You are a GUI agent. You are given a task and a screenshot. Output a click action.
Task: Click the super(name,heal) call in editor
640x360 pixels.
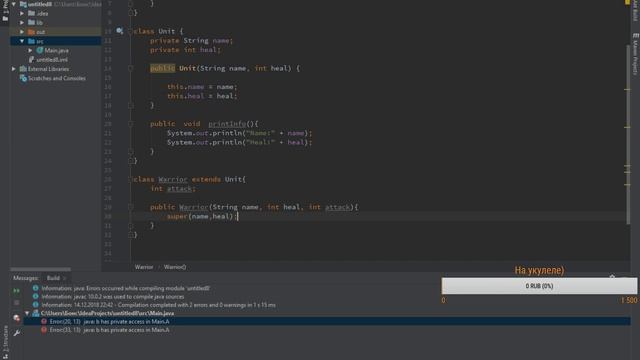(202, 216)
